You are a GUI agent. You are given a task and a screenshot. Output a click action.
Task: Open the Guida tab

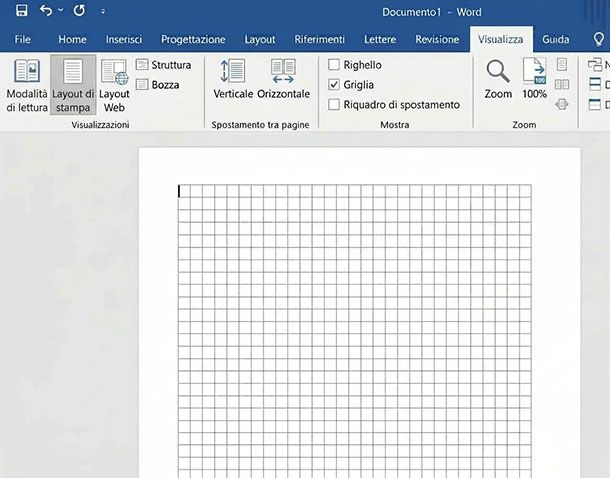point(556,39)
